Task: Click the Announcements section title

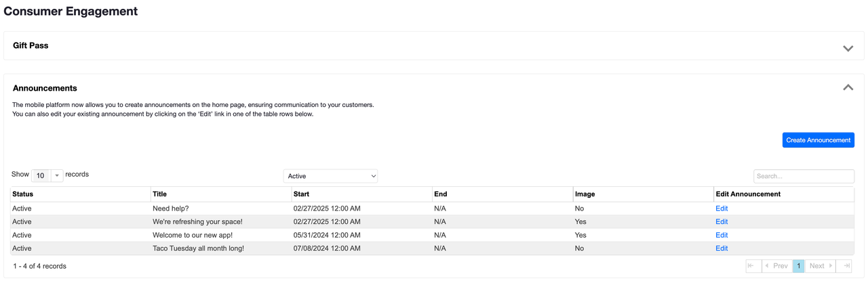Action: pos(45,88)
